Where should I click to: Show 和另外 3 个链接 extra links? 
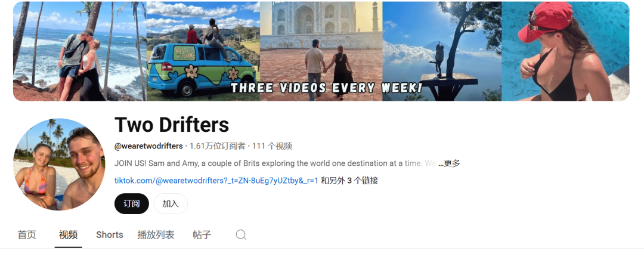[x=349, y=181]
